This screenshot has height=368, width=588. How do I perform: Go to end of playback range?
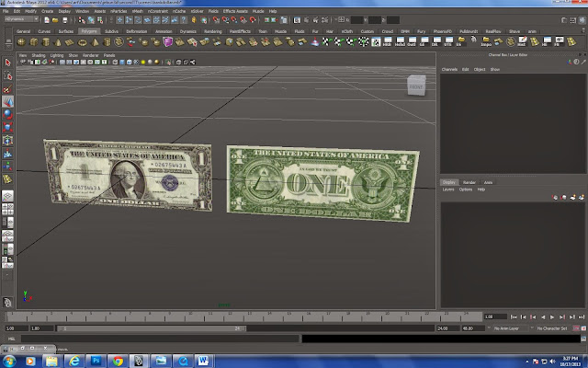click(582, 317)
